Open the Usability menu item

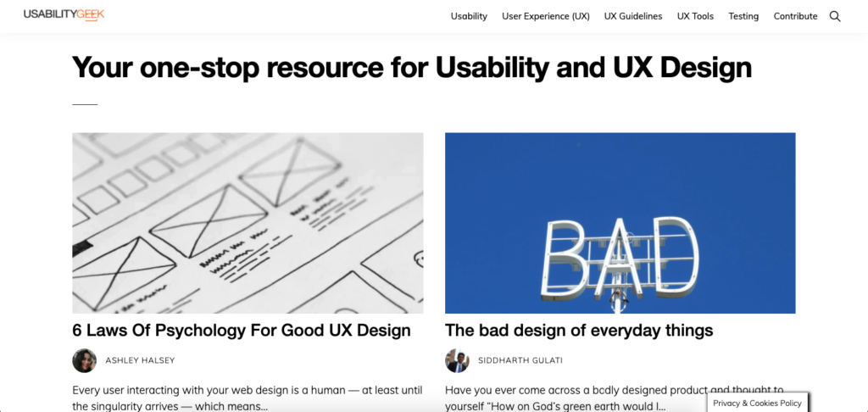(x=469, y=17)
